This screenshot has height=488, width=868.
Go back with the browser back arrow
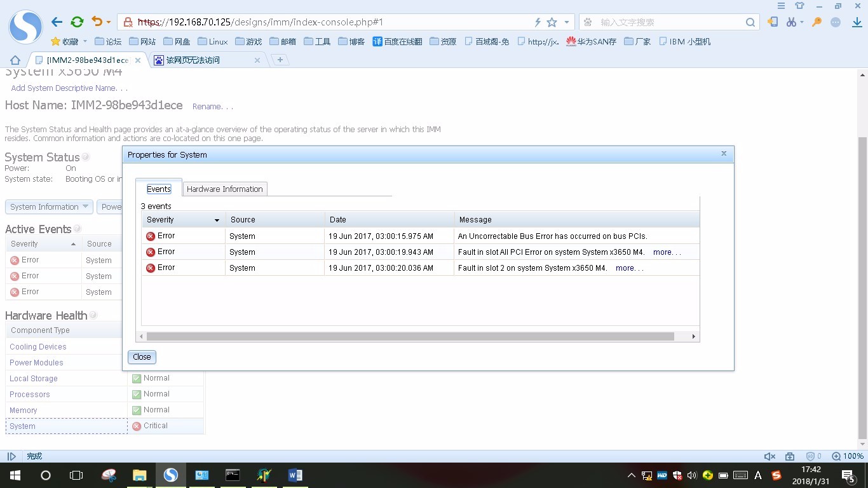pyautogui.click(x=57, y=22)
